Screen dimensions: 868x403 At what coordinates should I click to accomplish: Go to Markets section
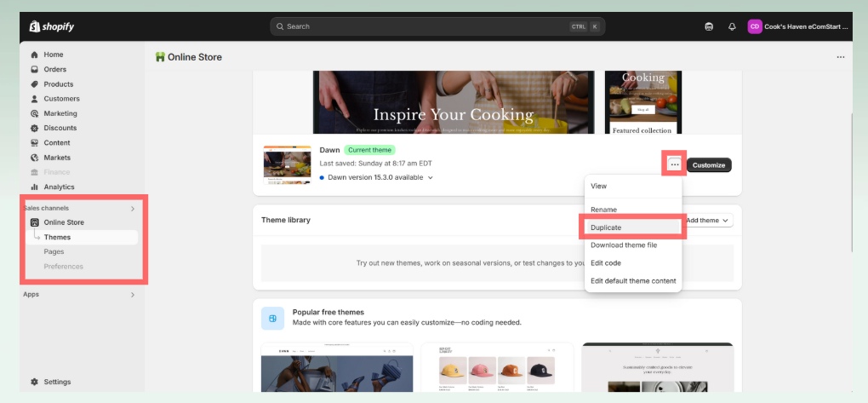tap(57, 158)
